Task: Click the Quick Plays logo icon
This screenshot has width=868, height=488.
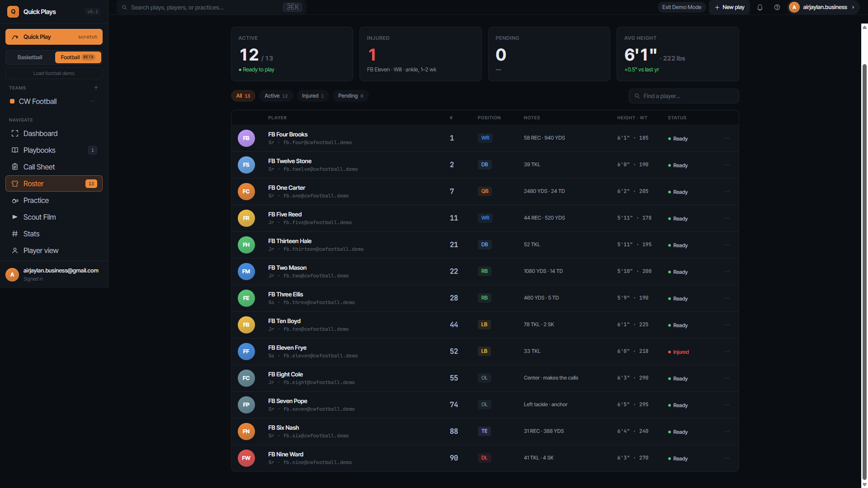Action: 13,12
